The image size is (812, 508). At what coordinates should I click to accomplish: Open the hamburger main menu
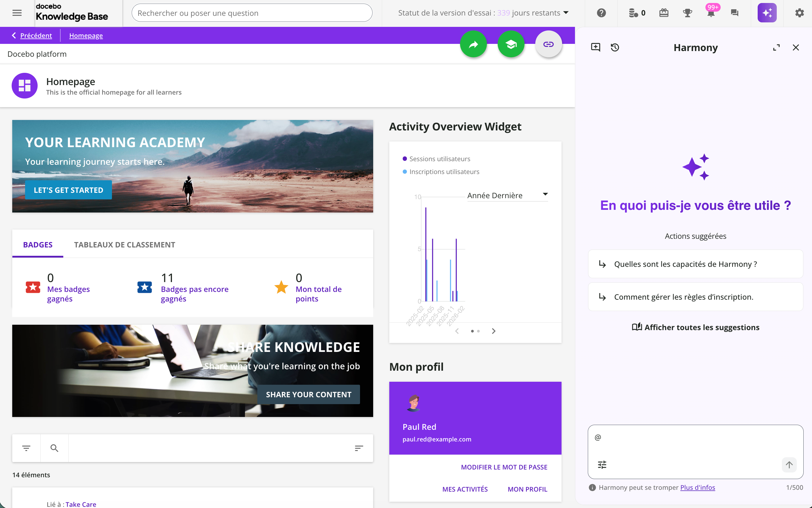pos(17,13)
